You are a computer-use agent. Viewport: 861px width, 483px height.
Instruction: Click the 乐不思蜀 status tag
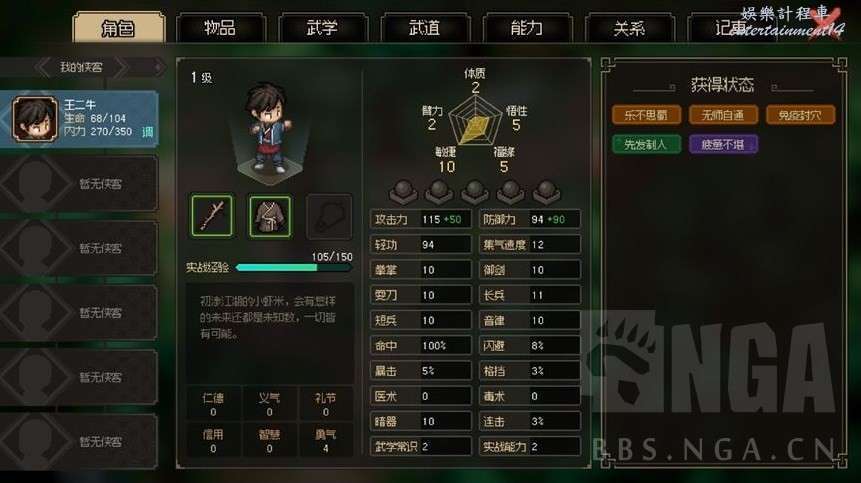(x=646, y=115)
